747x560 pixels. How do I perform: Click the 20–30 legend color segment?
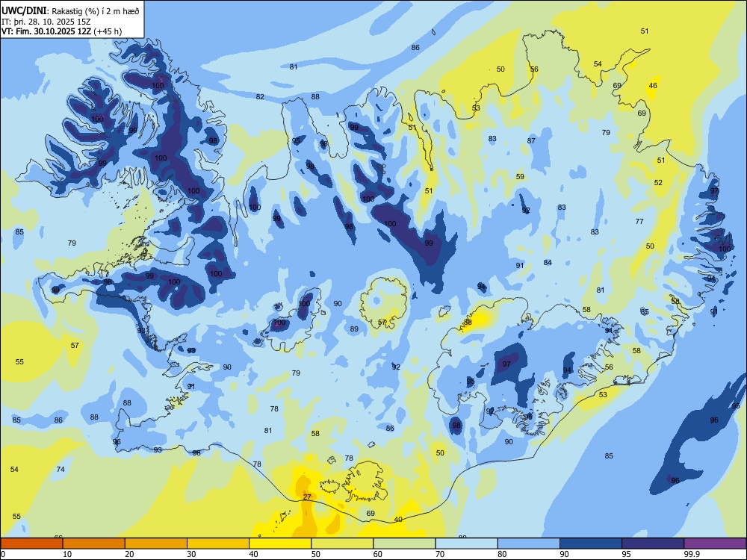coord(156,544)
